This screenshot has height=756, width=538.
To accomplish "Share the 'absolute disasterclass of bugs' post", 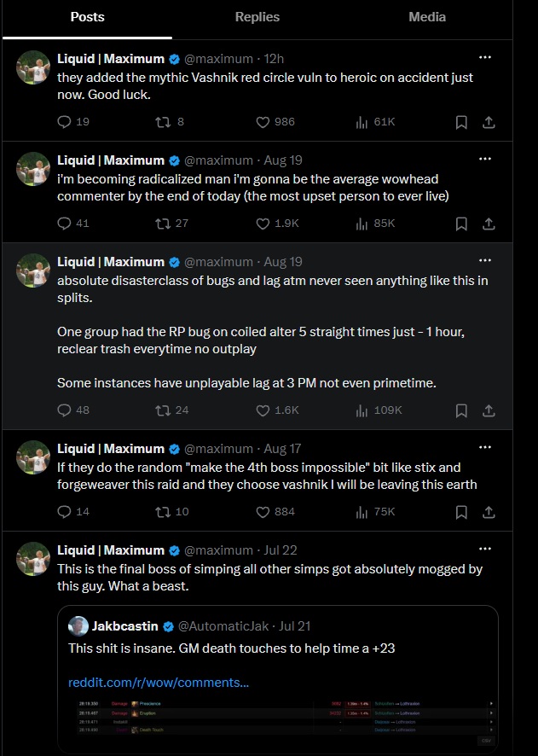I will pos(489,410).
